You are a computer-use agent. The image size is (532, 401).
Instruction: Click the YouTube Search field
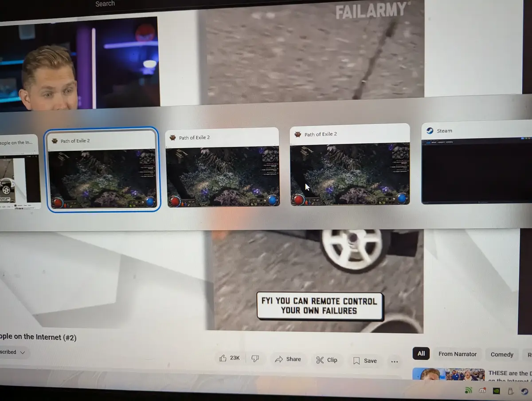pos(105,4)
